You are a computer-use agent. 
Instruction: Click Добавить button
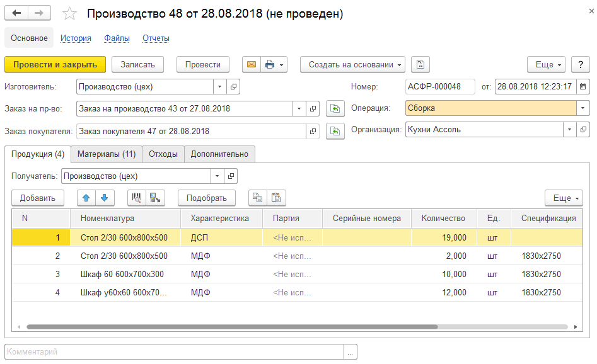(38, 198)
